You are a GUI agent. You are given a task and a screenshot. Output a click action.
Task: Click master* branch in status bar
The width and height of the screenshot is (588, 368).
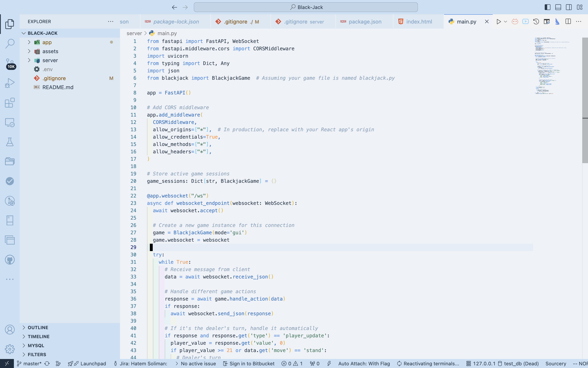(x=29, y=364)
